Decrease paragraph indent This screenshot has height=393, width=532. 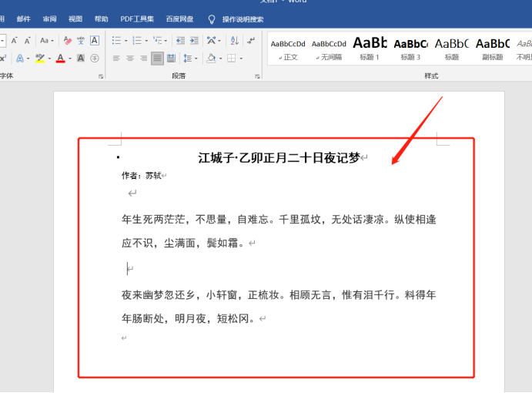point(180,41)
